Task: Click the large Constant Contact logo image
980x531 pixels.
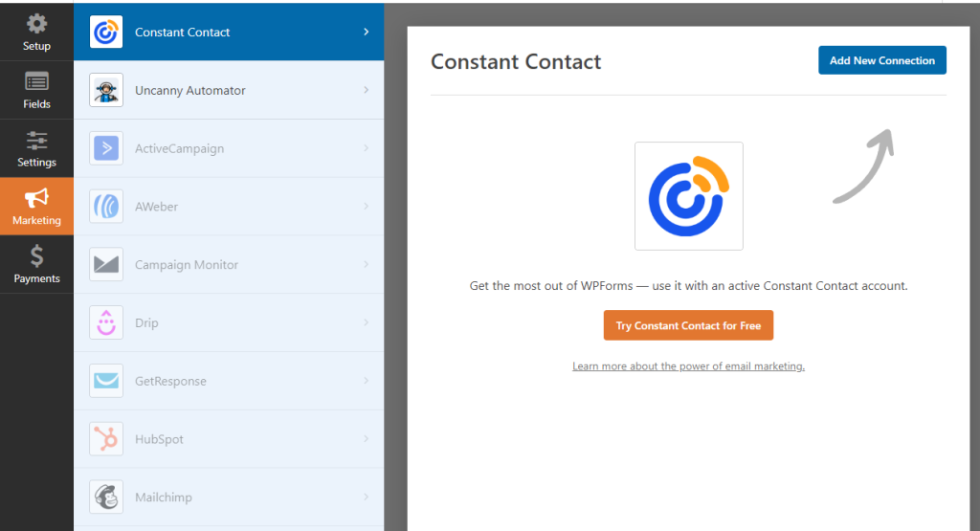Action: (x=689, y=196)
